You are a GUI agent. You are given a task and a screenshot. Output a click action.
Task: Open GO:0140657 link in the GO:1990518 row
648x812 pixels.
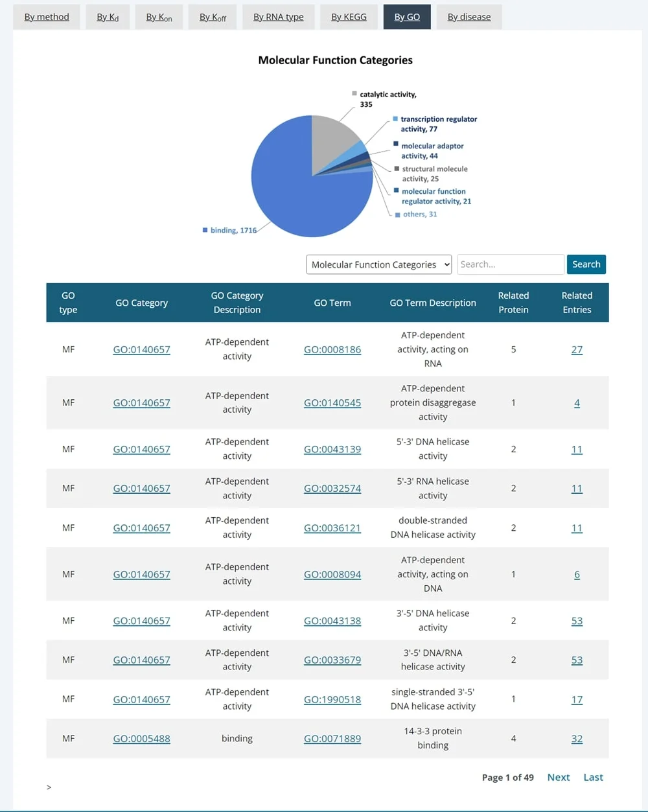pos(141,699)
